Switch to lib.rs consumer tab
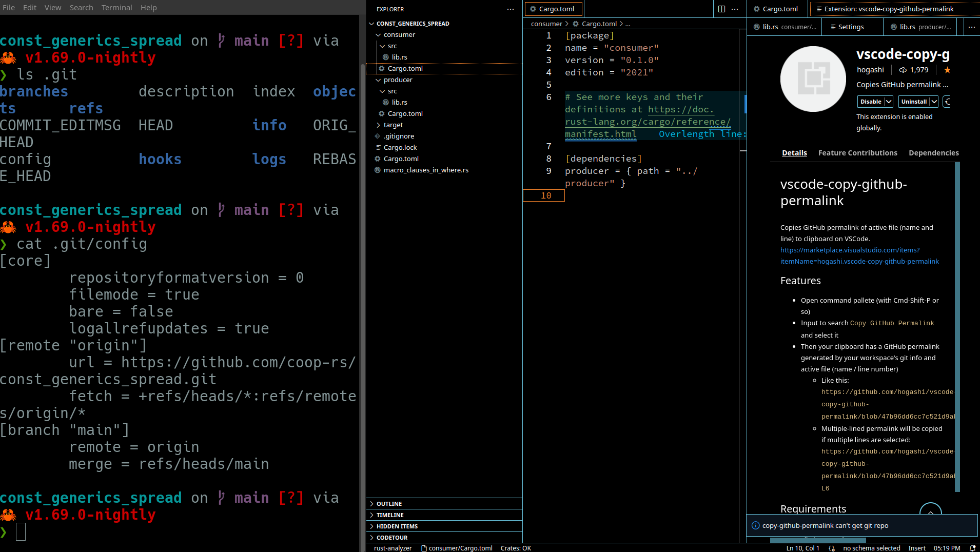 pyautogui.click(x=785, y=27)
